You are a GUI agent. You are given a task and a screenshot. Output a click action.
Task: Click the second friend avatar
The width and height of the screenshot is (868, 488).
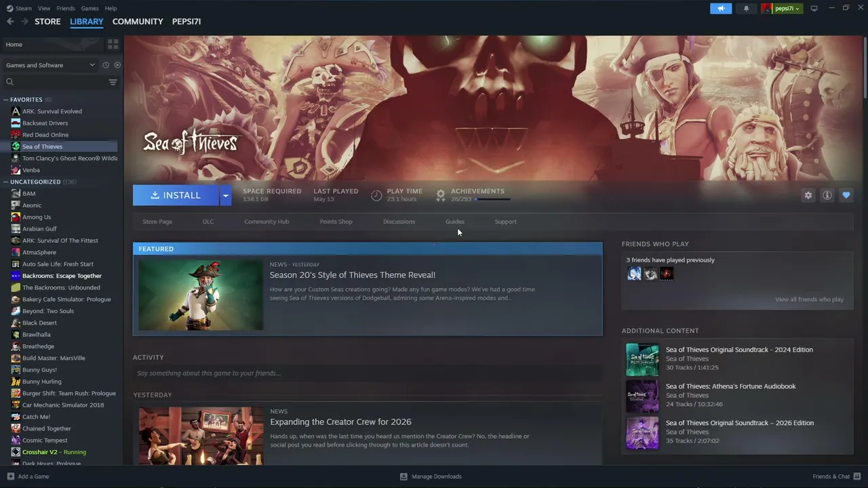coord(650,274)
